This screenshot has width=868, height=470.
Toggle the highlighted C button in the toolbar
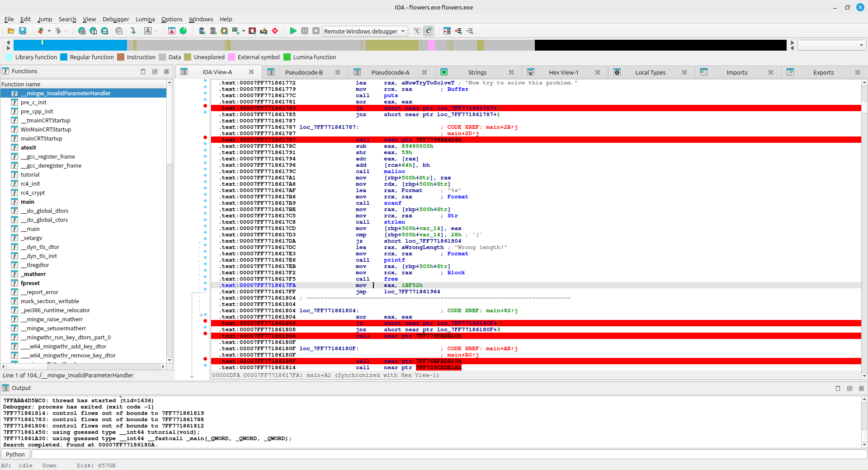tap(428, 31)
